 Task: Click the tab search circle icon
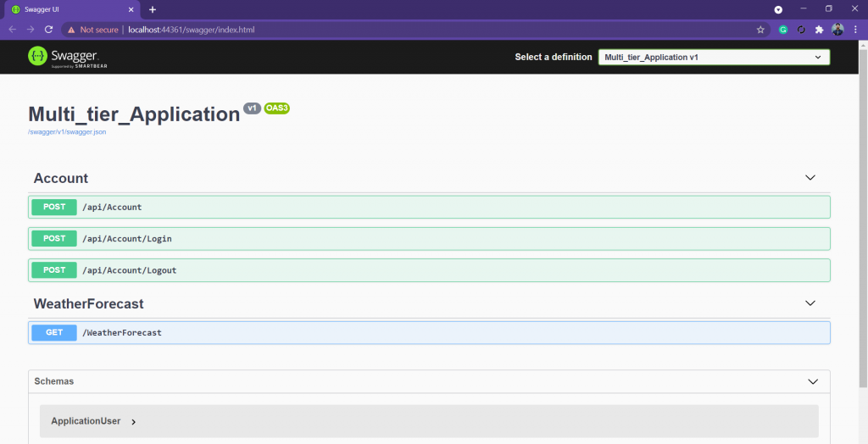click(778, 9)
